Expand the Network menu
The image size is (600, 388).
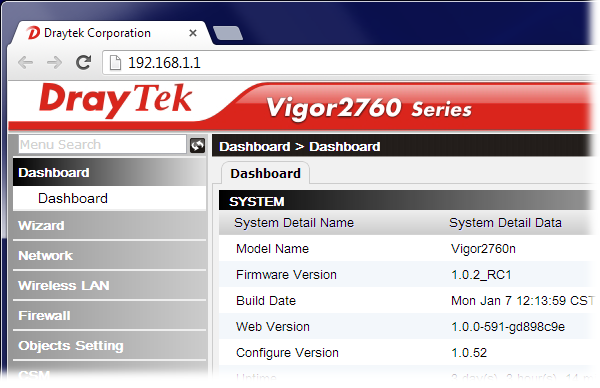[109, 255]
